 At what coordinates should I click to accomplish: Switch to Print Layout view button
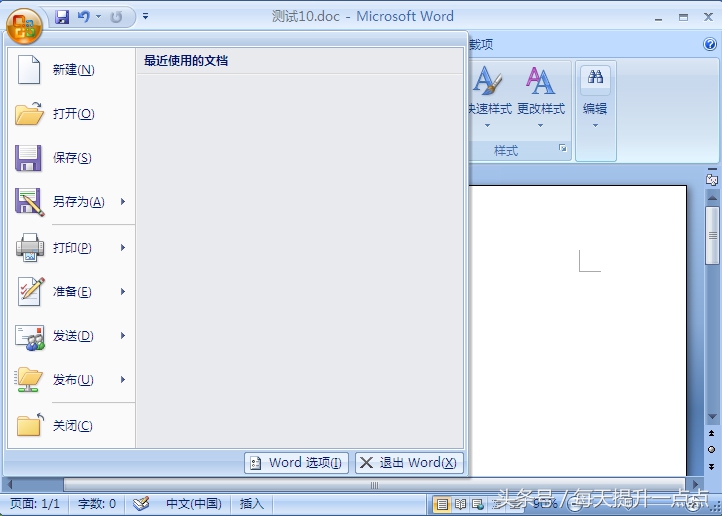pyautogui.click(x=442, y=504)
